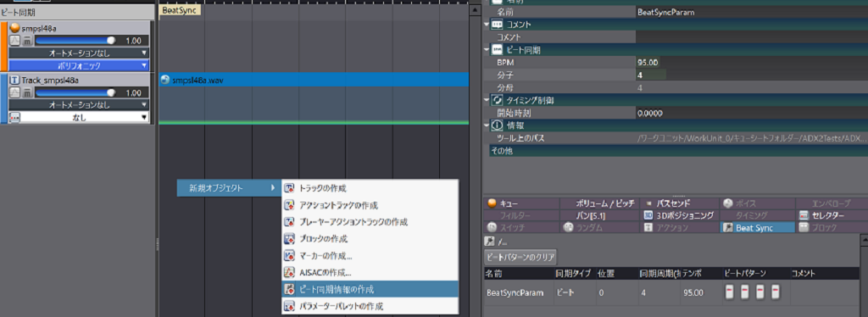Collapse the タイミング制御 section

point(487,100)
